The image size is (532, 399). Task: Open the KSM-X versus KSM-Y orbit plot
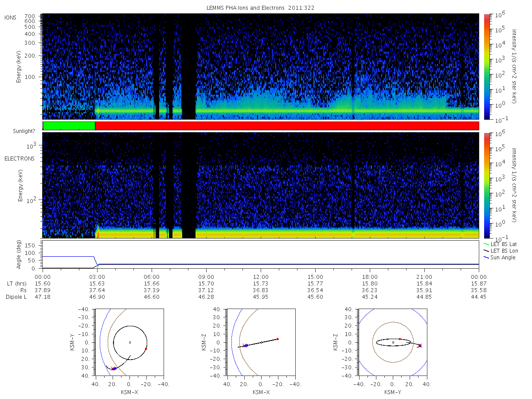coord(129,342)
